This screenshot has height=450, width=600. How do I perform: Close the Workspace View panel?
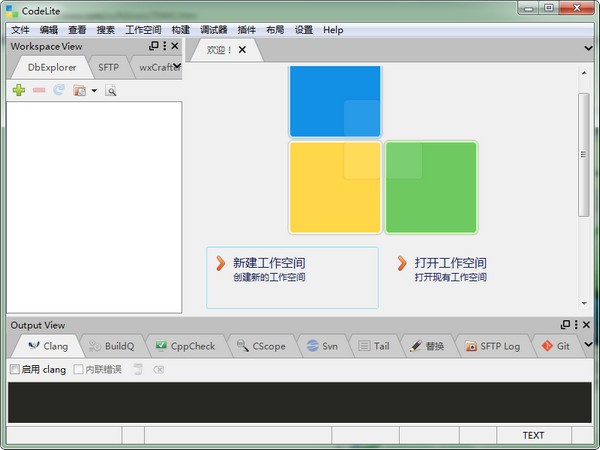pos(175,46)
